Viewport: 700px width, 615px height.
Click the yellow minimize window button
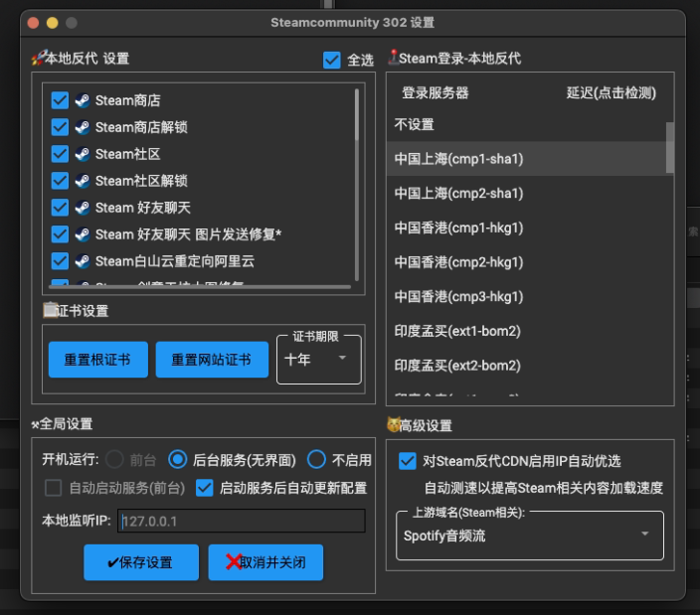click(x=53, y=23)
